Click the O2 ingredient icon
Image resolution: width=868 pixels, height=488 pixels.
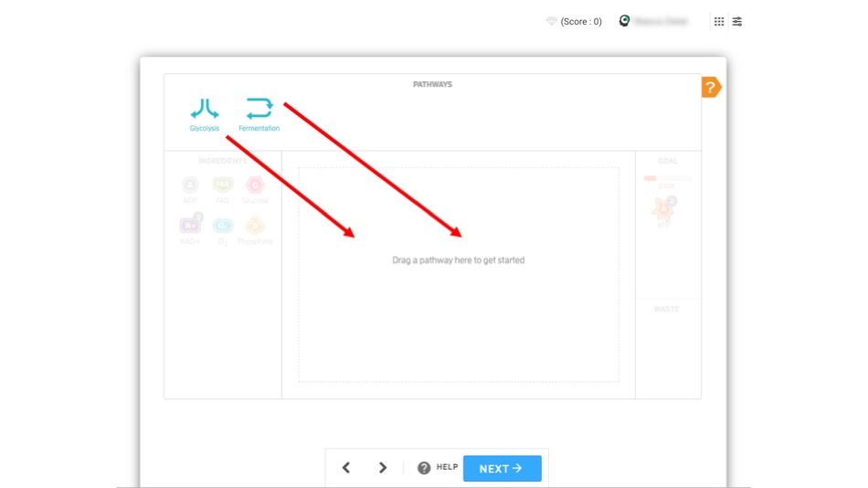pyautogui.click(x=223, y=226)
